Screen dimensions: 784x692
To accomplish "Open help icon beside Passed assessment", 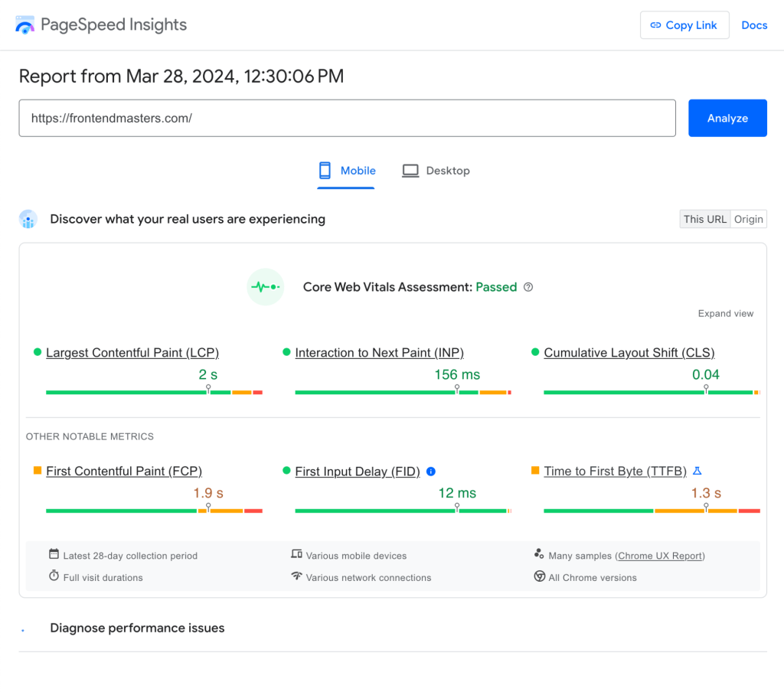I will click(x=528, y=287).
